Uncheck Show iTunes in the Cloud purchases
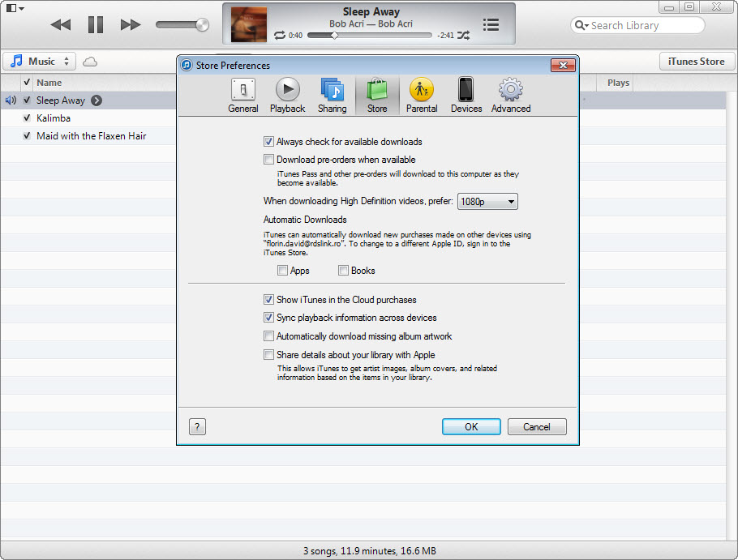Image resolution: width=738 pixels, height=560 pixels. (x=268, y=300)
